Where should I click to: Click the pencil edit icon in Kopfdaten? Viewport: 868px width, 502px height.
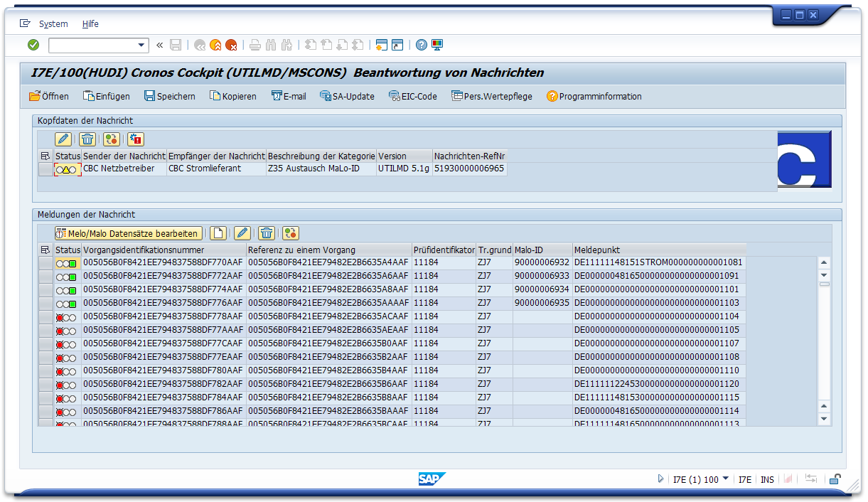(x=63, y=139)
